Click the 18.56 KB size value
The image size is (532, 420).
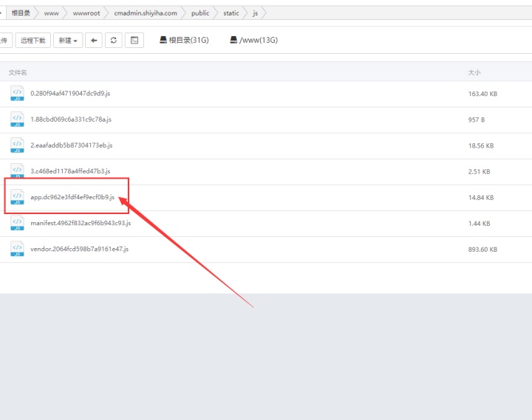(x=481, y=145)
